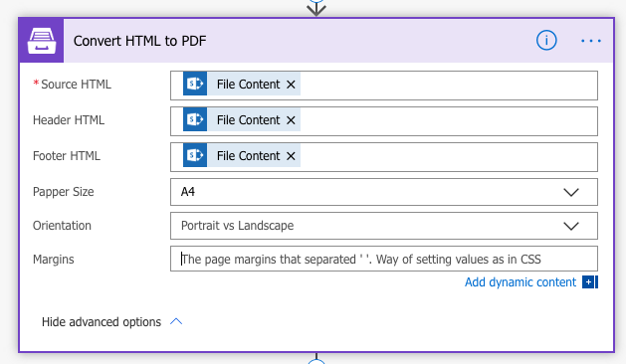626x364 pixels.
Task: Click the Source HTML label
Action: (x=76, y=85)
